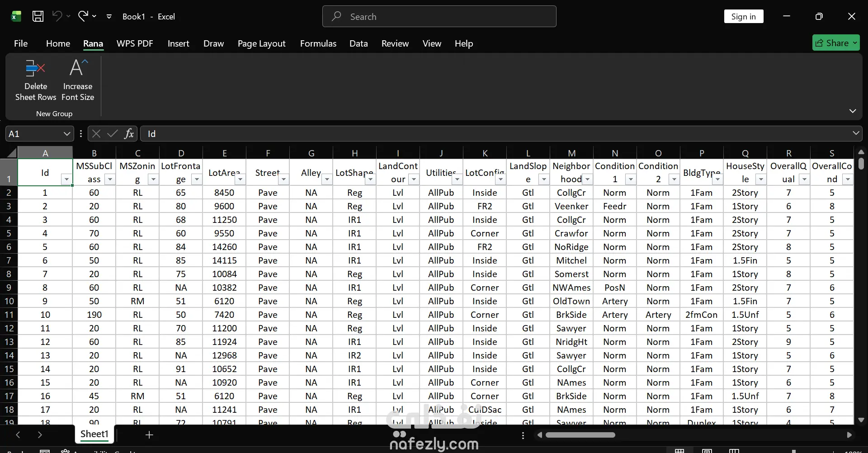Click cell containing CulDSac
868x453 pixels.
click(x=485, y=410)
